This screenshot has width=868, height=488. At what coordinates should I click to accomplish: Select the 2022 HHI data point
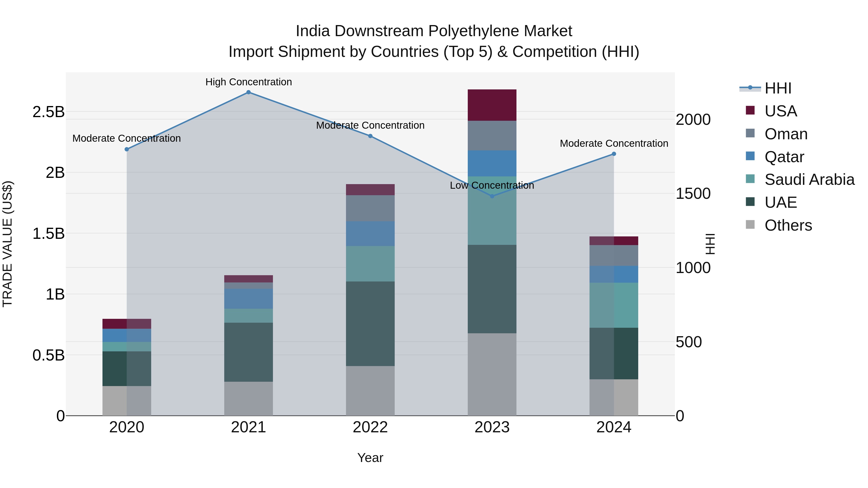[370, 136]
